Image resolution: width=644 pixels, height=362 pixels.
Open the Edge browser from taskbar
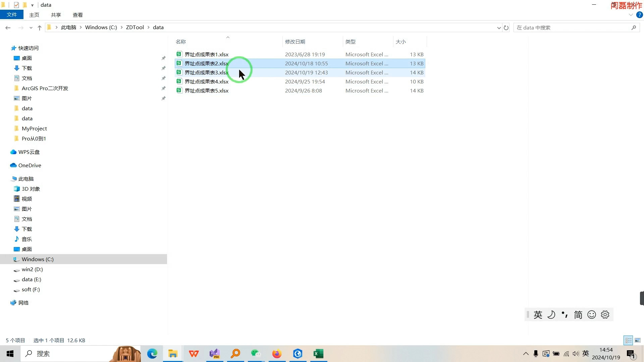(x=152, y=354)
